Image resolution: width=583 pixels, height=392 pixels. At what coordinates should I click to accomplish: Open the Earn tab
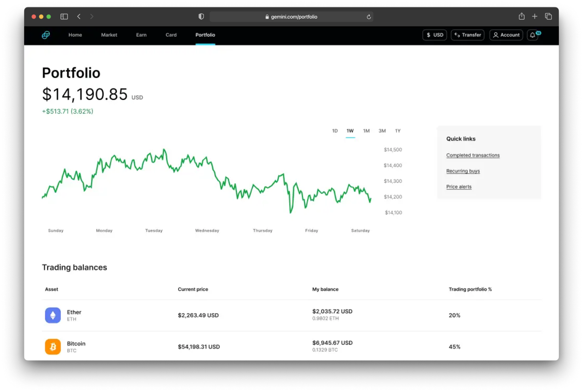click(141, 35)
